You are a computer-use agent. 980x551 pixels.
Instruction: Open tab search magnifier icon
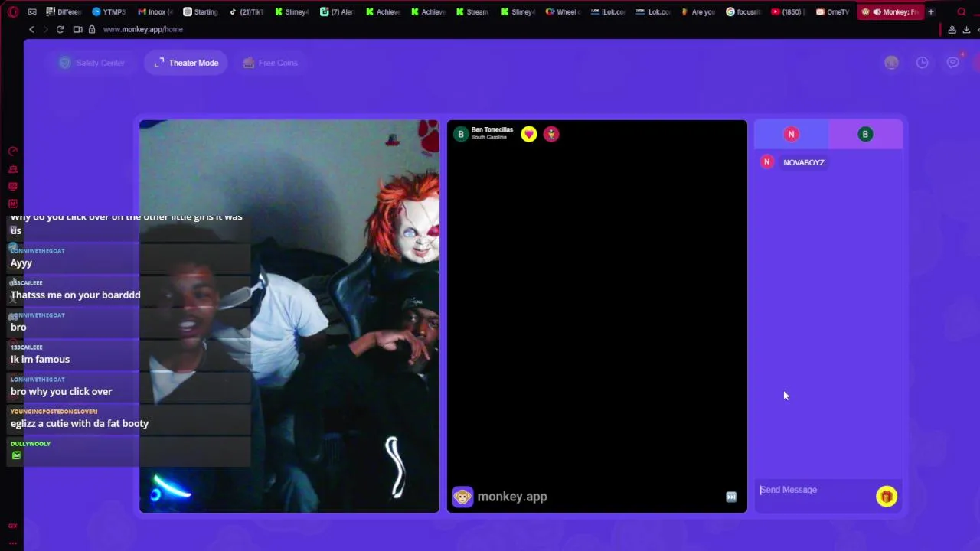point(962,11)
